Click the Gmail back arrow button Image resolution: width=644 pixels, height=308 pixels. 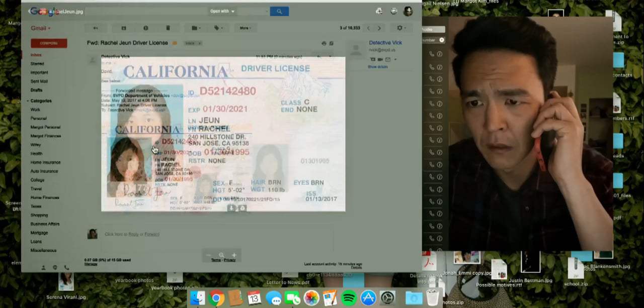(96, 28)
